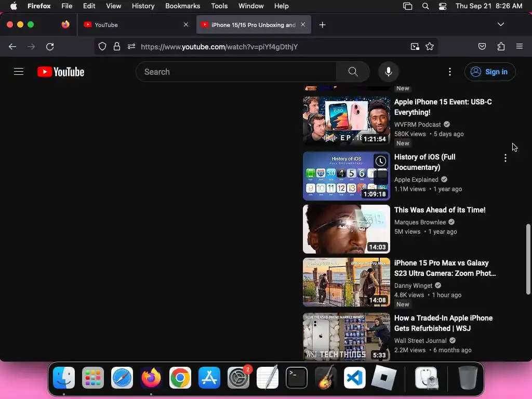
Task: Open options for History of iOS video
Action: click(x=505, y=158)
